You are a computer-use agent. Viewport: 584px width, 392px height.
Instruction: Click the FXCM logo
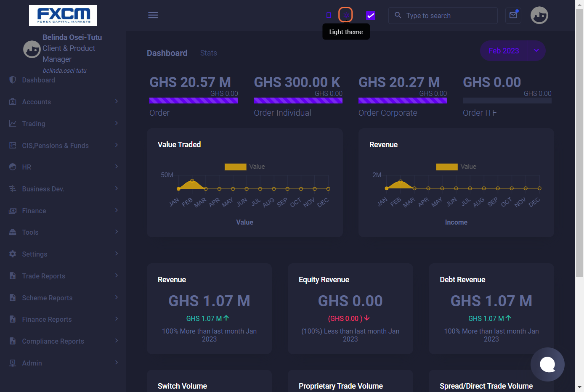(63, 16)
